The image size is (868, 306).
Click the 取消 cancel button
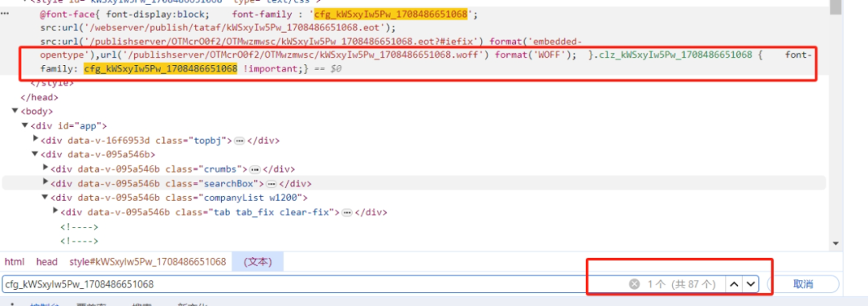coord(803,284)
